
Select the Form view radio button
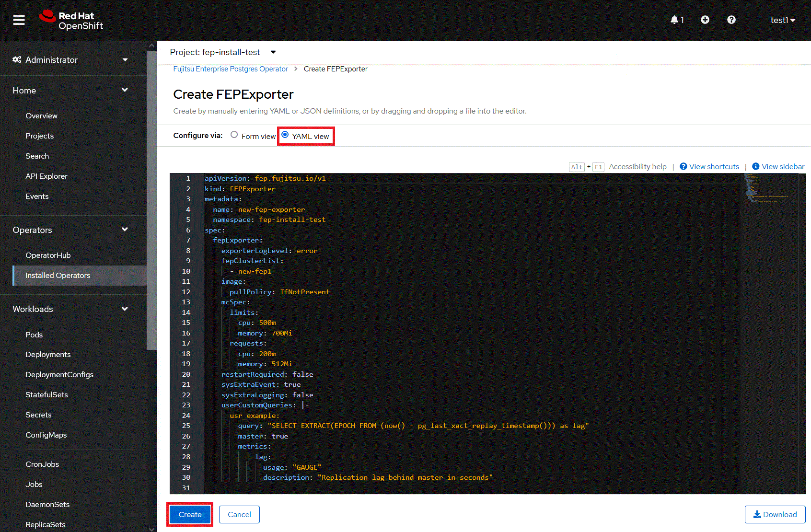[x=234, y=135]
